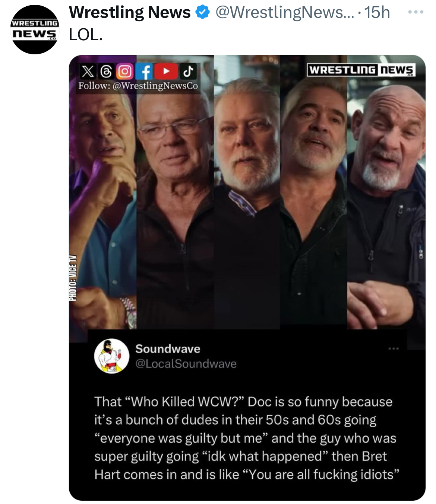Screen dimensions: 436x504
Task: Click the blue verified badge
Action: tap(202, 13)
